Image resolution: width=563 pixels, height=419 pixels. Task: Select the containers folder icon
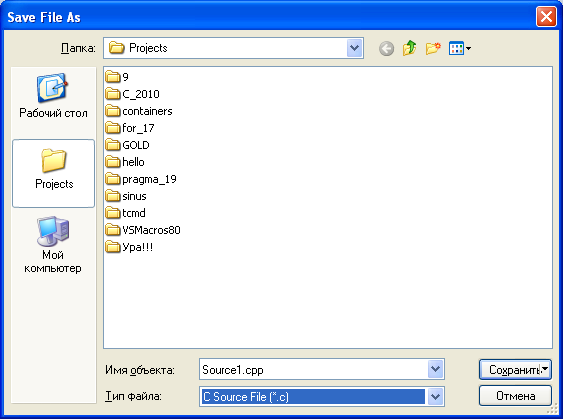(113, 111)
